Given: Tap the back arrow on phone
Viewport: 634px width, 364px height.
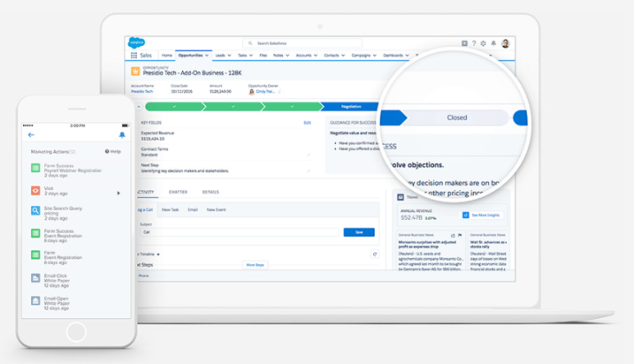Looking at the screenshot, I should (x=31, y=134).
